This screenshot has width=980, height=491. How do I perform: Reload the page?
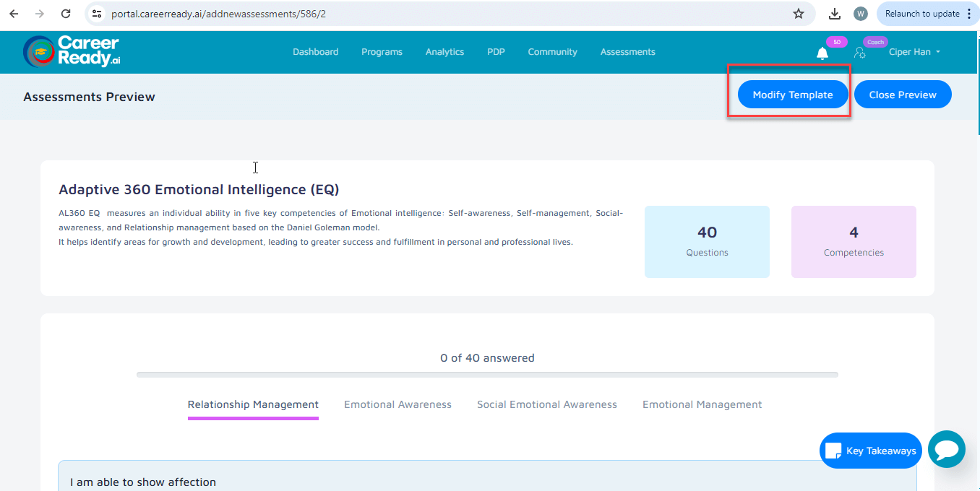coord(66,14)
